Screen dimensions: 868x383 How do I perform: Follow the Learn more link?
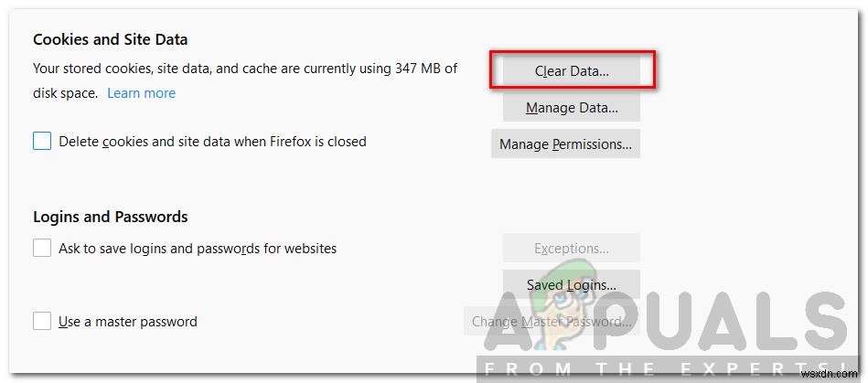(x=141, y=93)
